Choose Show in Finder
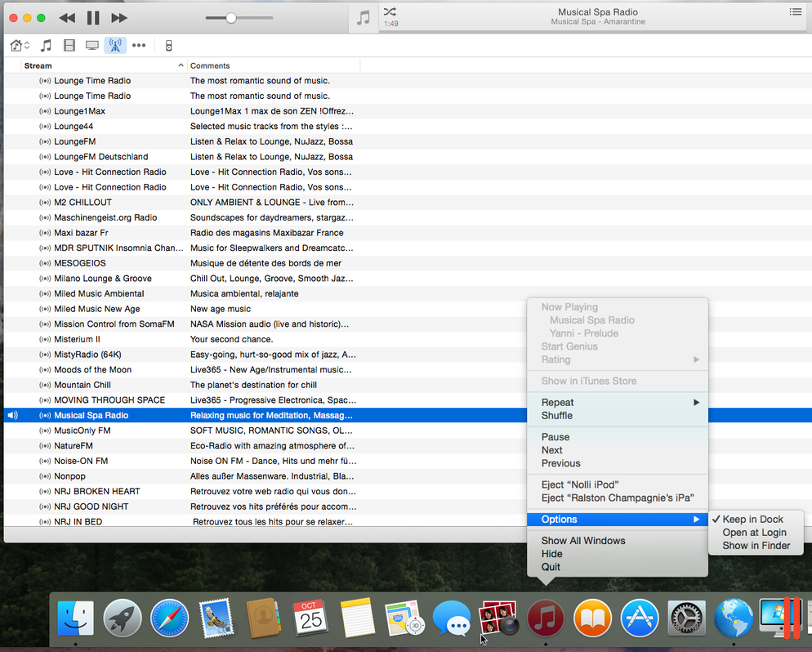812x652 pixels. click(756, 546)
